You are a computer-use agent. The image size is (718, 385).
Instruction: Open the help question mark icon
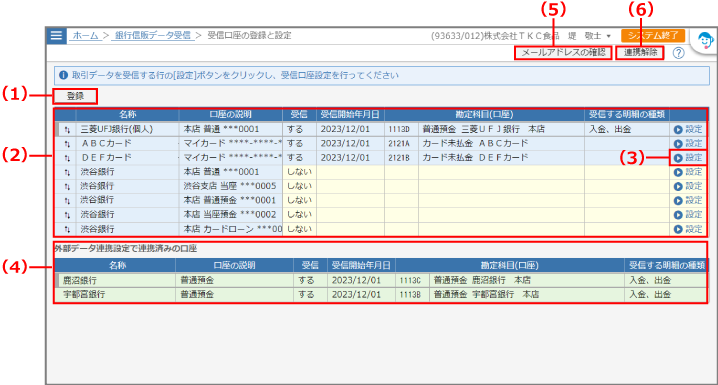pos(678,53)
